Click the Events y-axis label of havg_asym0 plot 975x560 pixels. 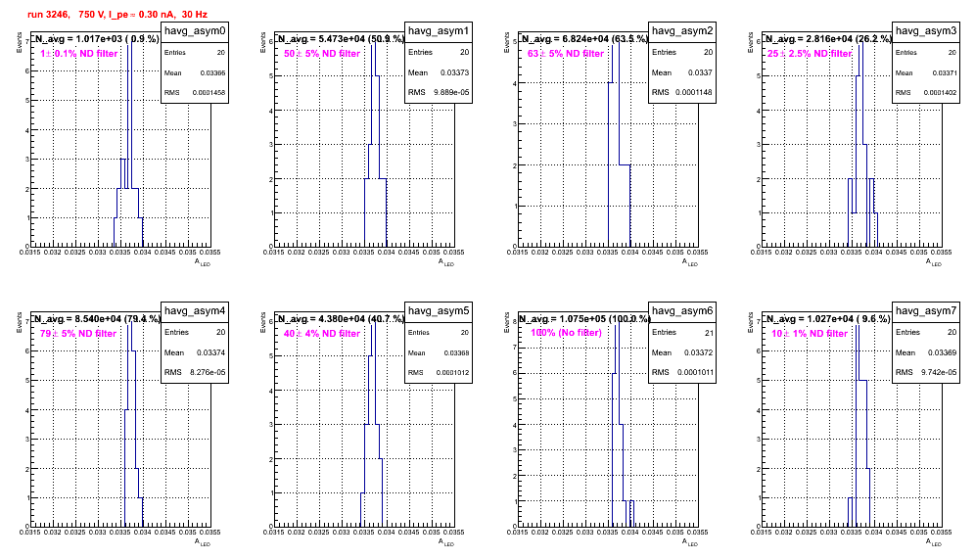(19, 42)
